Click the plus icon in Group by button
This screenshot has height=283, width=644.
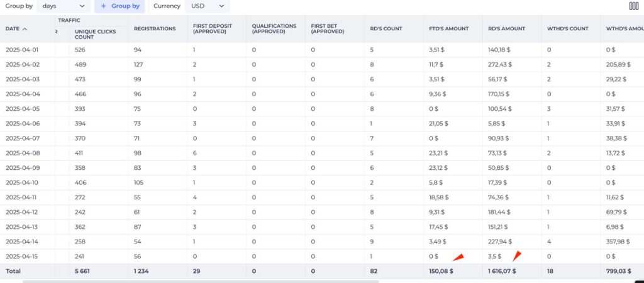pos(104,6)
